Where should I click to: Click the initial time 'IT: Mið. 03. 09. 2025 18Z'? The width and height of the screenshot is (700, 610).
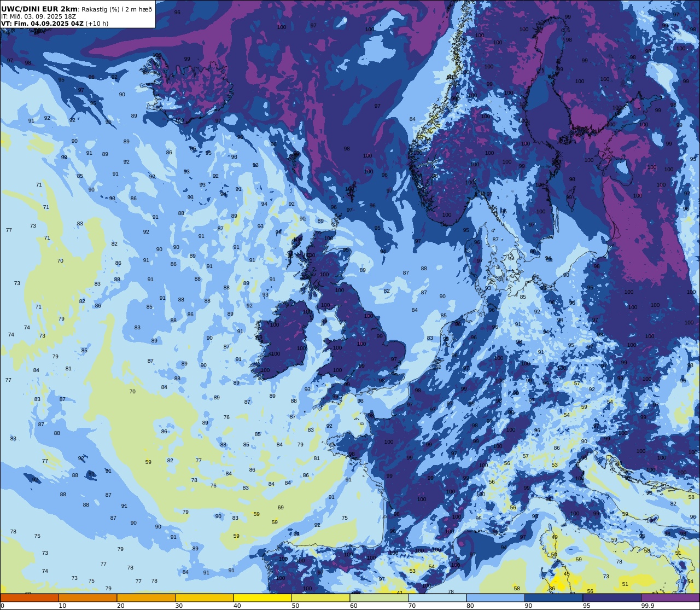click(x=39, y=16)
